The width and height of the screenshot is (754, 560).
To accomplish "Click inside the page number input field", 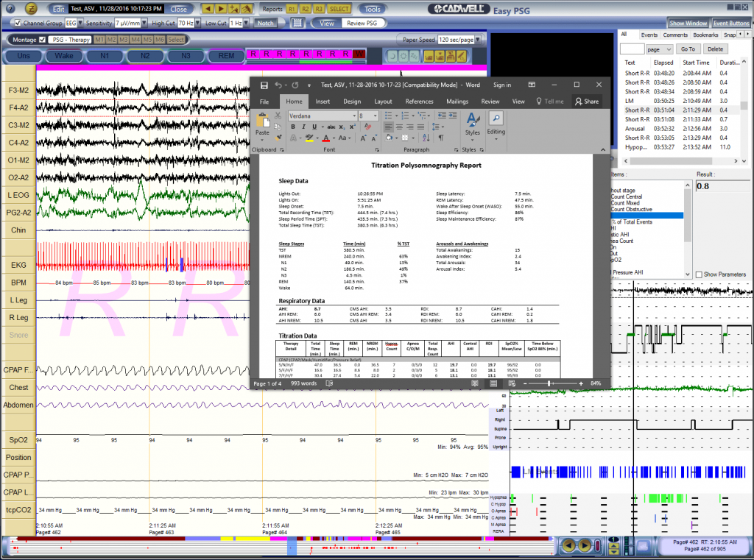I will coord(633,49).
